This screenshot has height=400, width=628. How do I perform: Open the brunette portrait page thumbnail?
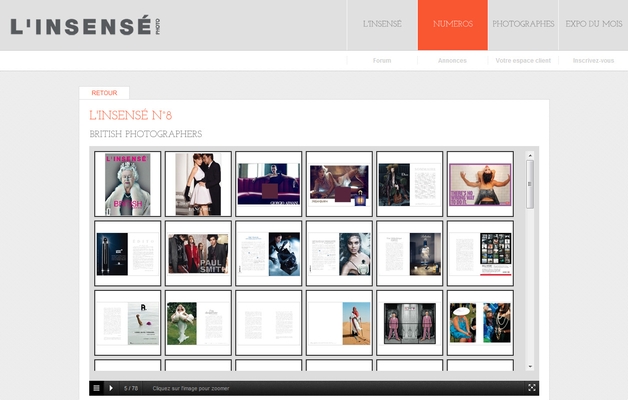tap(339, 253)
